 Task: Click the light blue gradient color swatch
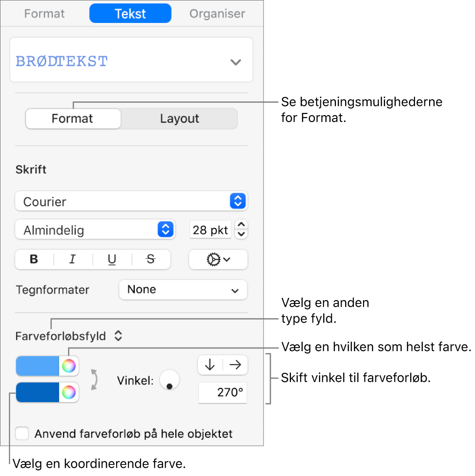(38, 366)
